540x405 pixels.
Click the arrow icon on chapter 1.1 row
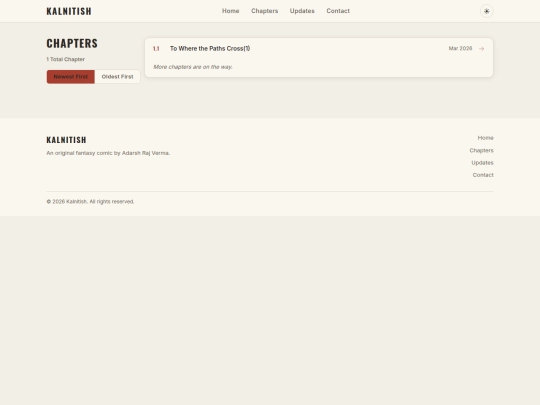tap(481, 49)
